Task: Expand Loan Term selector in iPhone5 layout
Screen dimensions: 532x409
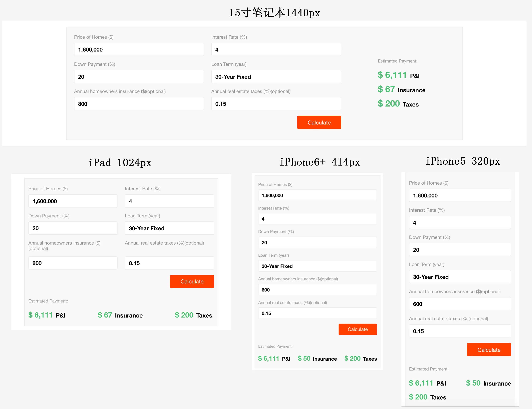Action: (x=460, y=277)
